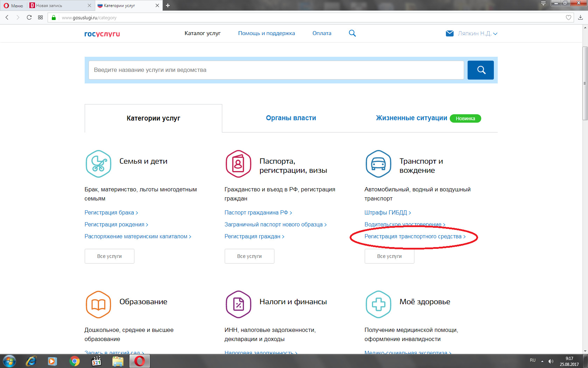588x368 pixels.
Task: Reload the current page
Action: 29,18
